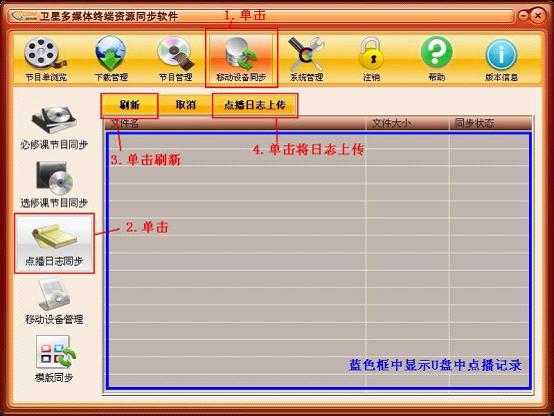Show 版本信息 blue info icon
This screenshot has width=554, height=416.
(501, 54)
